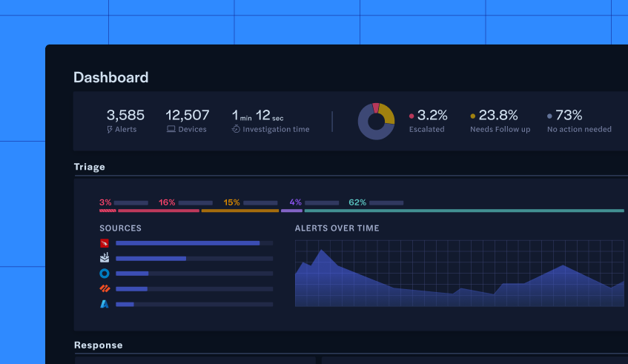Viewport: 628px width, 364px height.
Task: Click the CrowdStrike red falcon source icon
Action: point(105,243)
